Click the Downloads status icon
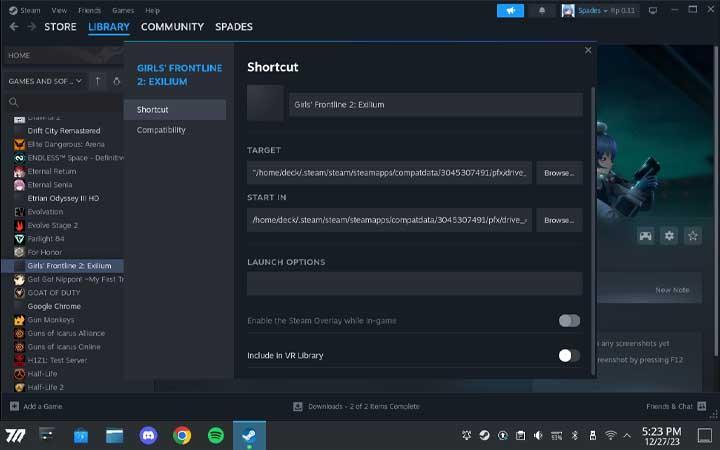Viewport: 720px width, 450px height. [298, 406]
